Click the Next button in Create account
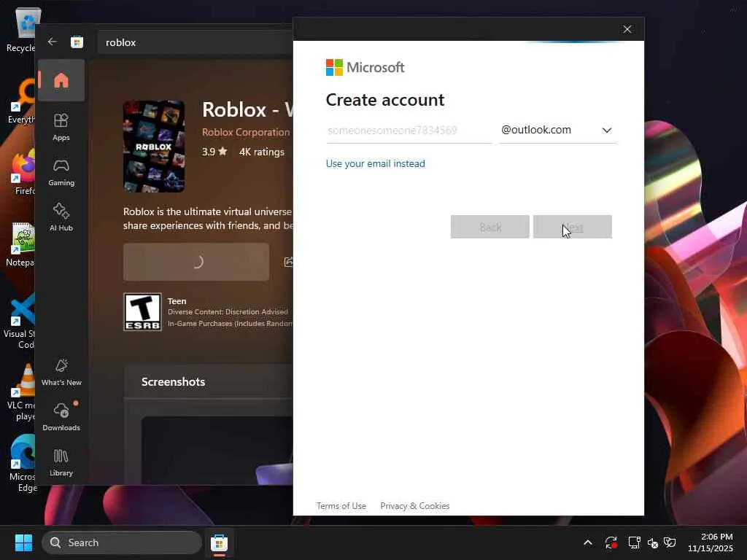The width and height of the screenshot is (747, 560). point(572,227)
